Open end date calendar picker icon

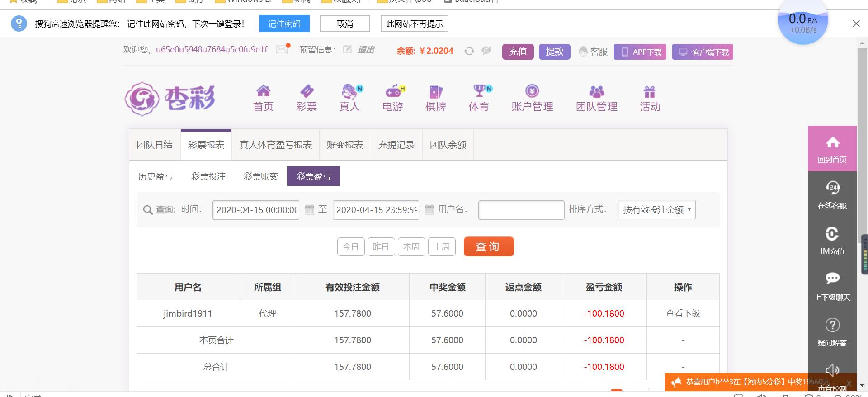(x=429, y=209)
